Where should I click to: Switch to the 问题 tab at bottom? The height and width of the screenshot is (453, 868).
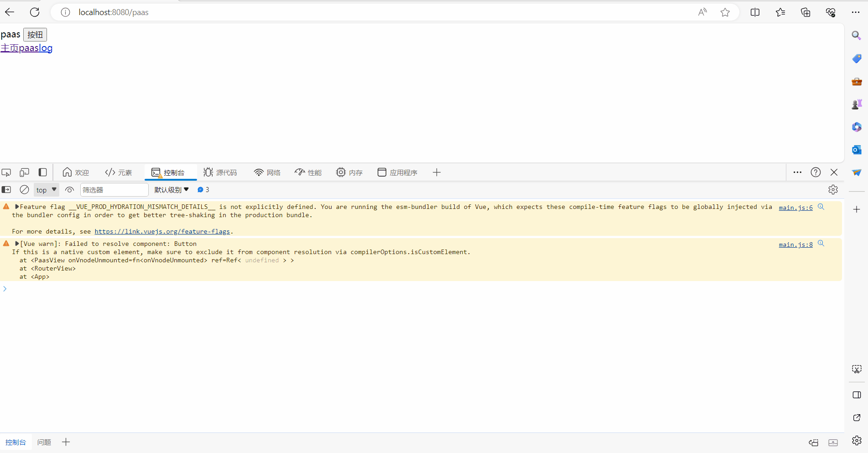[44, 442]
